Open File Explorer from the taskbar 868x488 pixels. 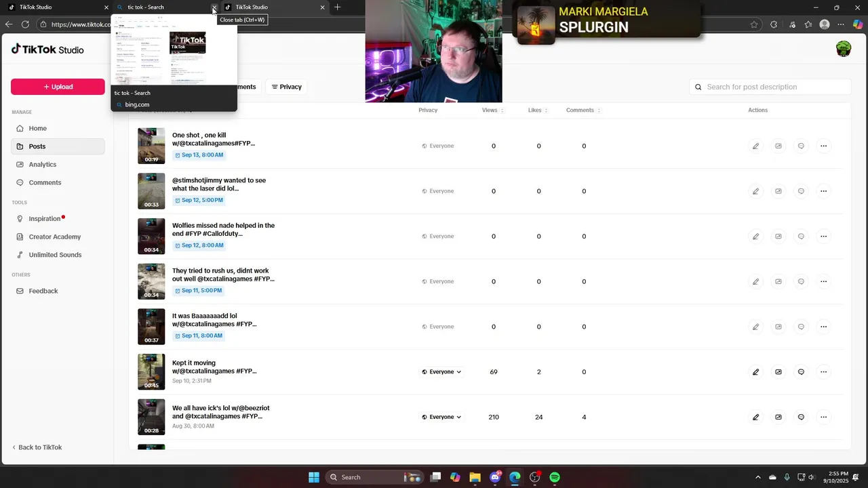(x=475, y=477)
